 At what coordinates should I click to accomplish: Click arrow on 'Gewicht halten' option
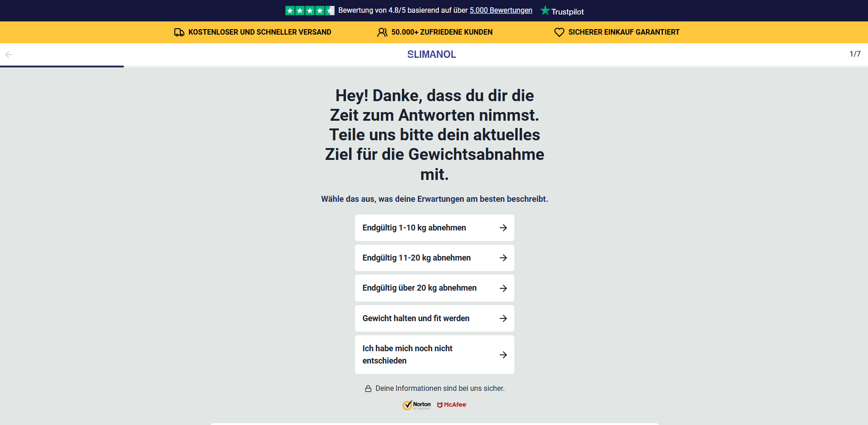503,318
